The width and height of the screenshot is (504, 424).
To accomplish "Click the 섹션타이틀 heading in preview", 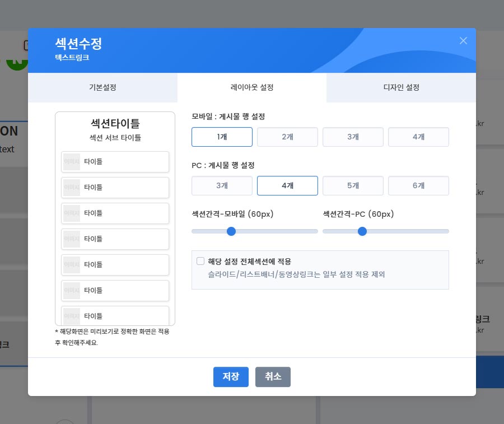I will coord(115,124).
